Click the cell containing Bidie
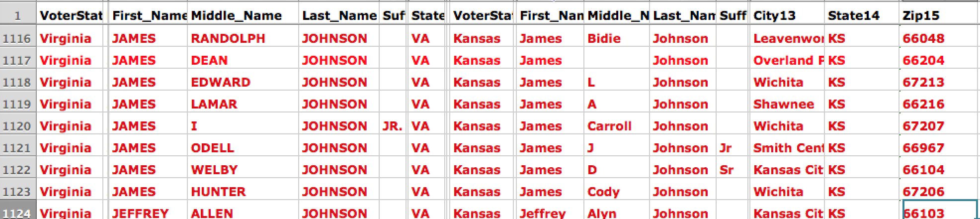This screenshot has width=980, height=219. (x=604, y=38)
